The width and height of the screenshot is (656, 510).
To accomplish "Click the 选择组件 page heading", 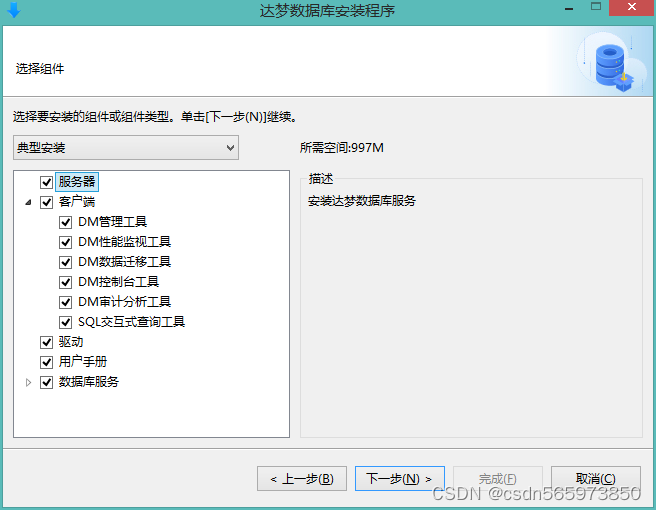I will pos(40,69).
